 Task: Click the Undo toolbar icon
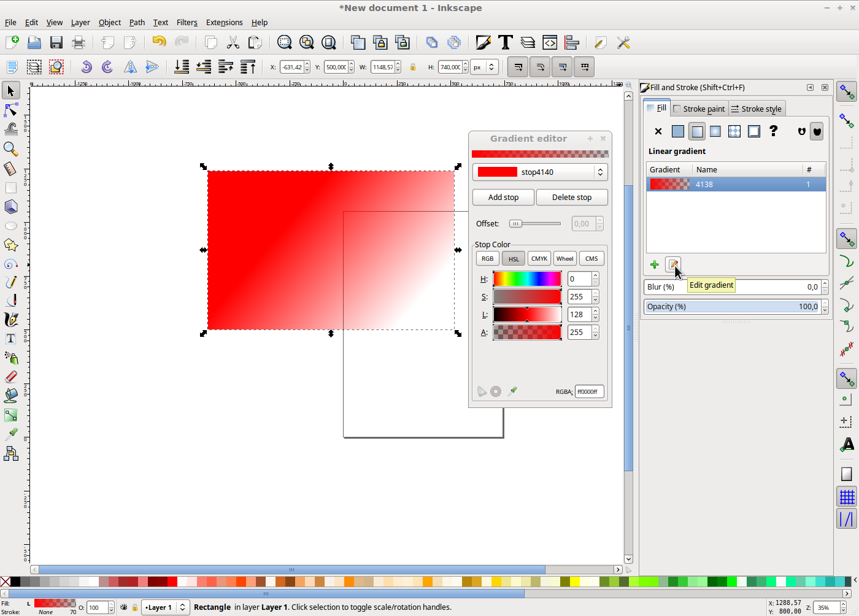pos(159,42)
